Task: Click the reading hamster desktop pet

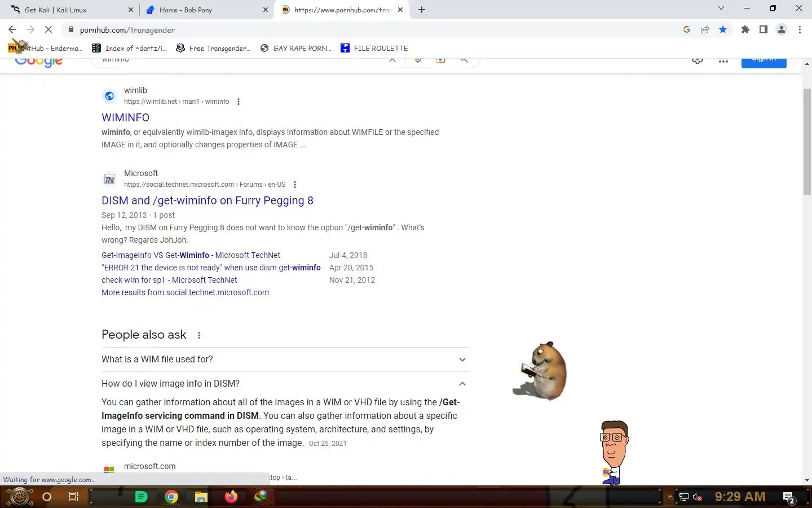Action: (x=540, y=371)
